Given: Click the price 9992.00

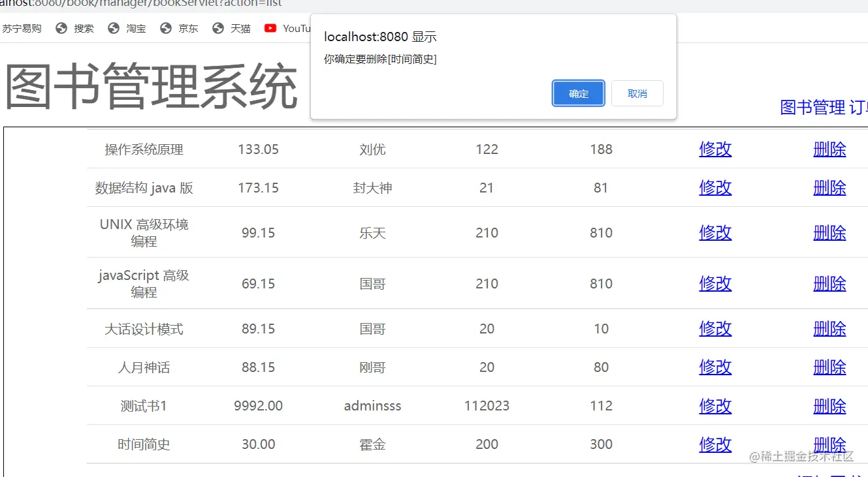Looking at the screenshot, I should click(258, 406).
